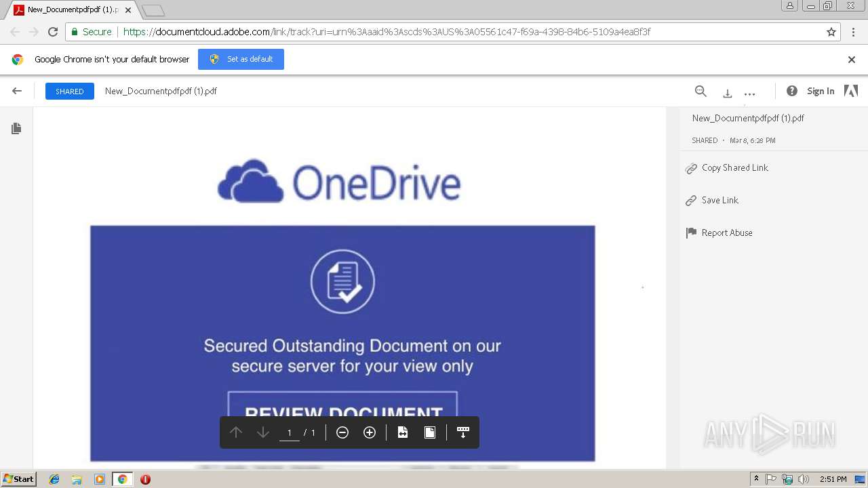Open Windows Explorer folder in taskbar
The height and width of the screenshot is (488, 868).
[x=77, y=479]
